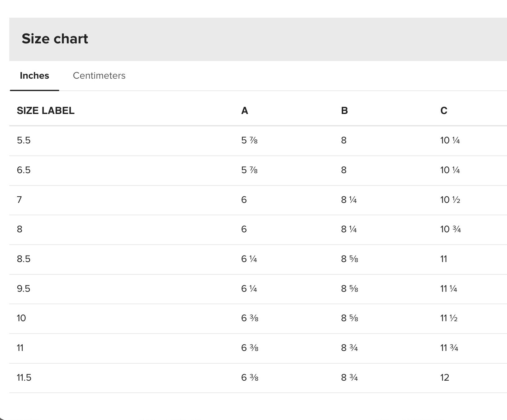Image resolution: width=507 pixels, height=420 pixels.
Task: Click C value 10 ¾ for size 8
Action: (x=450, y=229)
